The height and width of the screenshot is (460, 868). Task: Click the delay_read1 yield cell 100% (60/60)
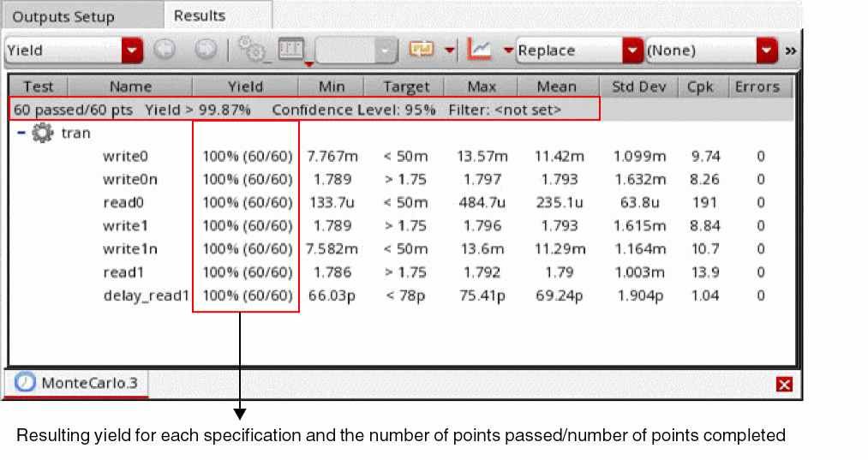tap(247, 296)
